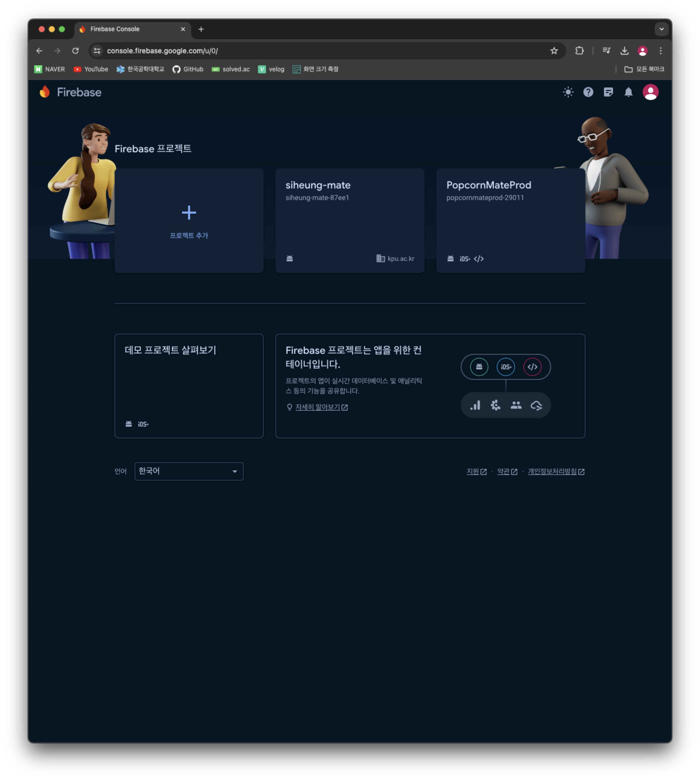Bookmark this page with the star icon

point(553,51)
